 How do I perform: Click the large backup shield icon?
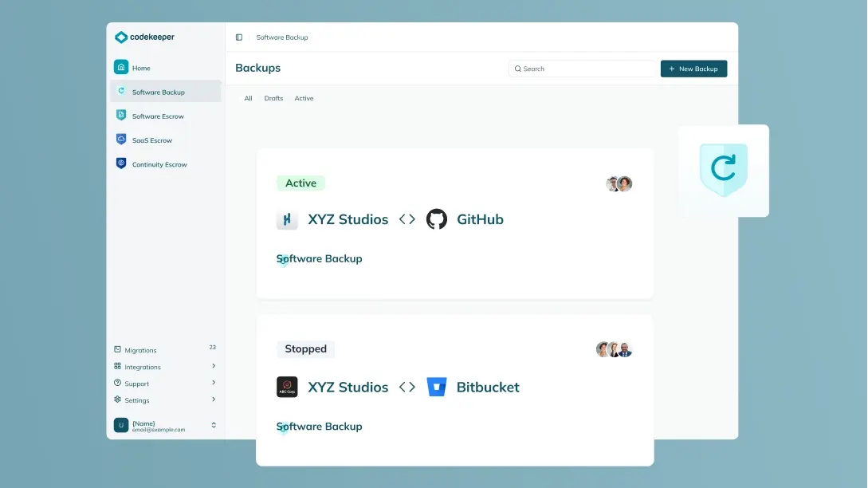(x=723, y=169)
